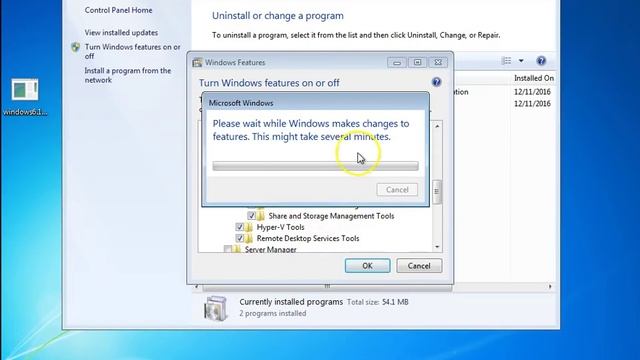Click the Hyper-V Tools folder icon
Image resolution: width=640 pixels, height=360 pixels.
point(249,227)
